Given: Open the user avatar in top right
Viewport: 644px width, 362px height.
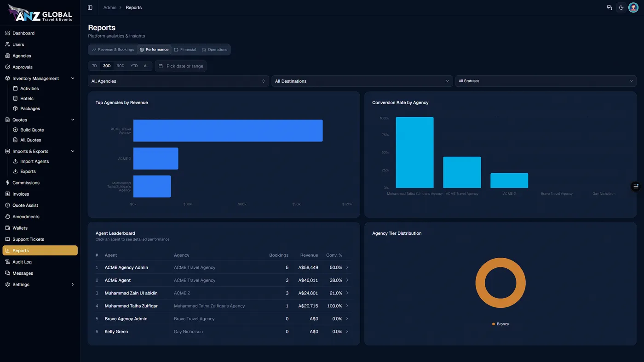Looking at the screenshot, I should [633, 7].
